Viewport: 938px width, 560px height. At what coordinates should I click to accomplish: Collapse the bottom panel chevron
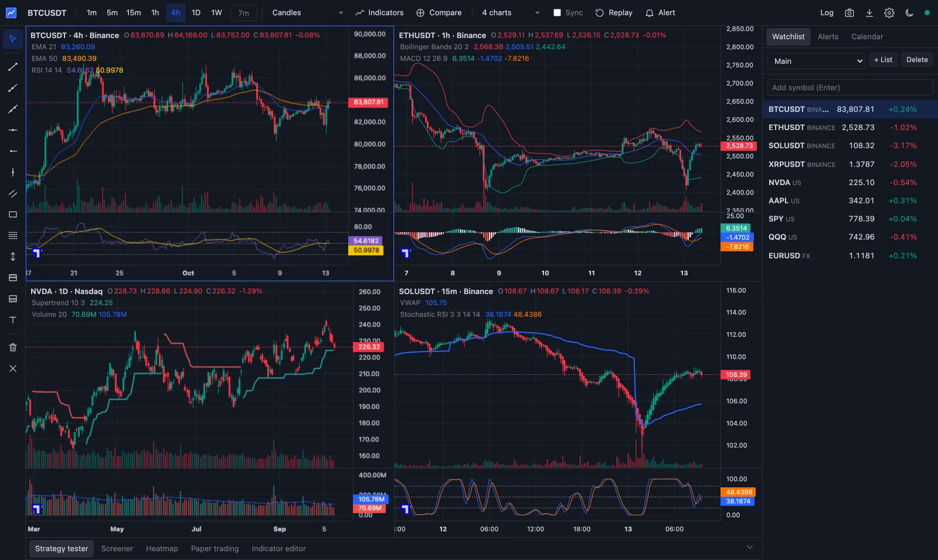tap(749, 547)
